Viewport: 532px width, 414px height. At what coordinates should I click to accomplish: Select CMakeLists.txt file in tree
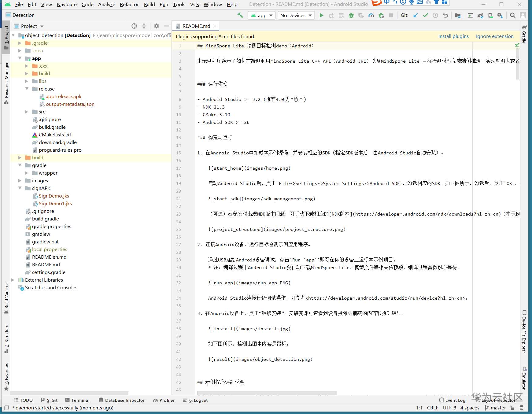[x=55, y=135]
